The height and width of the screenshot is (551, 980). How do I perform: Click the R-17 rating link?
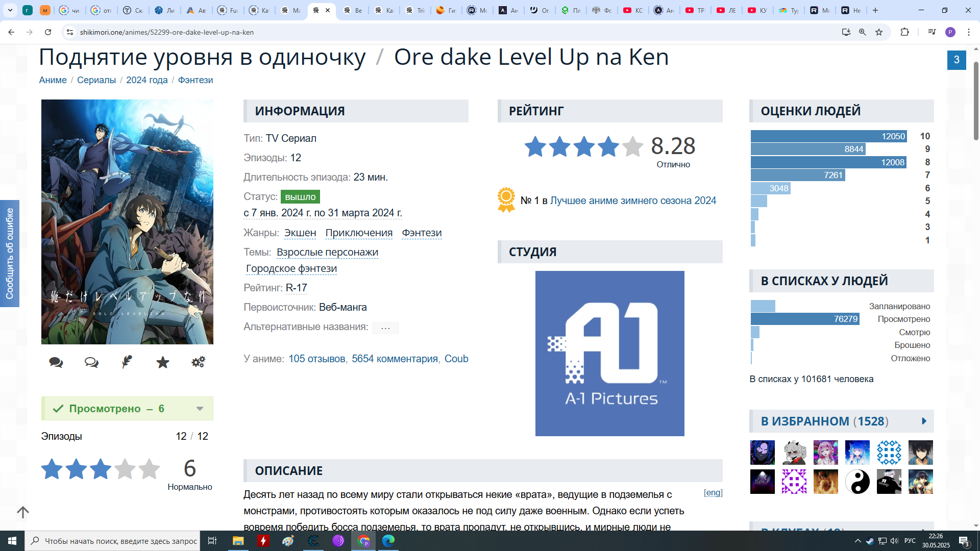point(297,288)
